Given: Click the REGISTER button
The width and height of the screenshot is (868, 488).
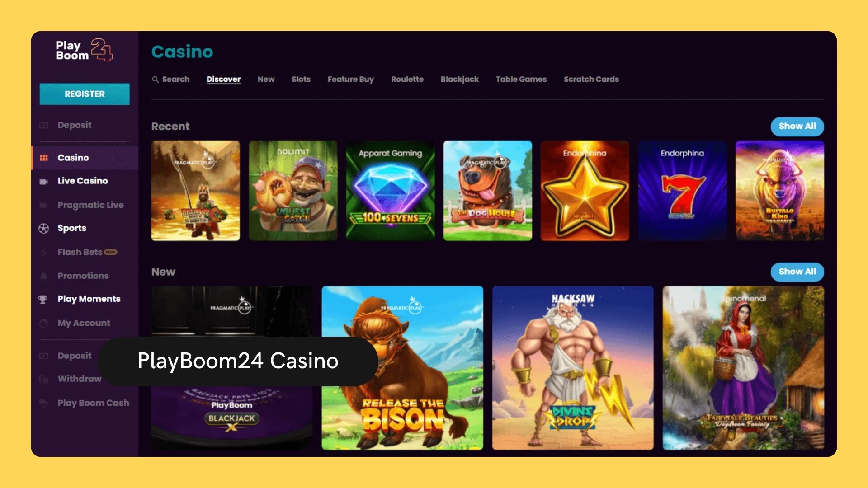Looking at the screenshot, I should pyautogui.click(x=85, y=94).
